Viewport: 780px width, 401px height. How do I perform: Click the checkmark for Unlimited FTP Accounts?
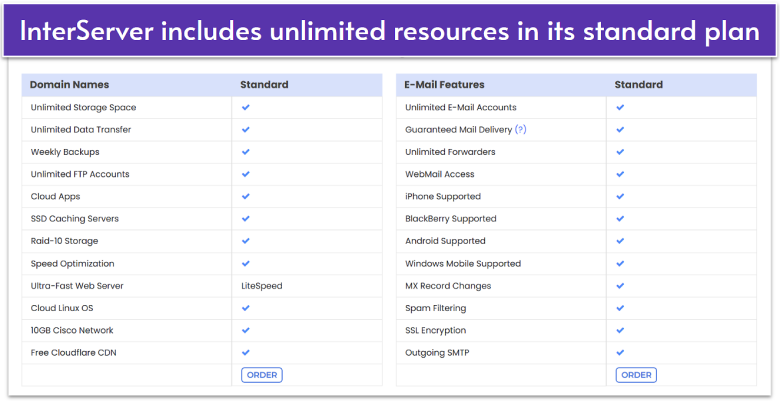(x=246, y=174)
